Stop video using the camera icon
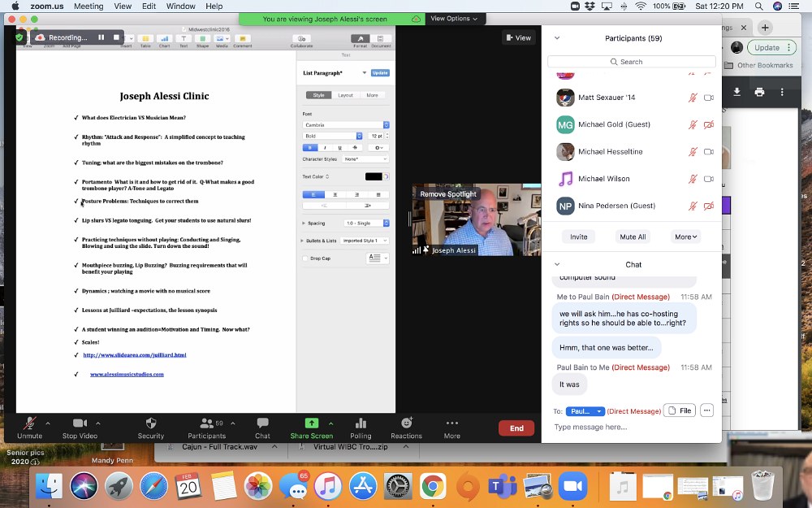 click(x=80, y=423)
